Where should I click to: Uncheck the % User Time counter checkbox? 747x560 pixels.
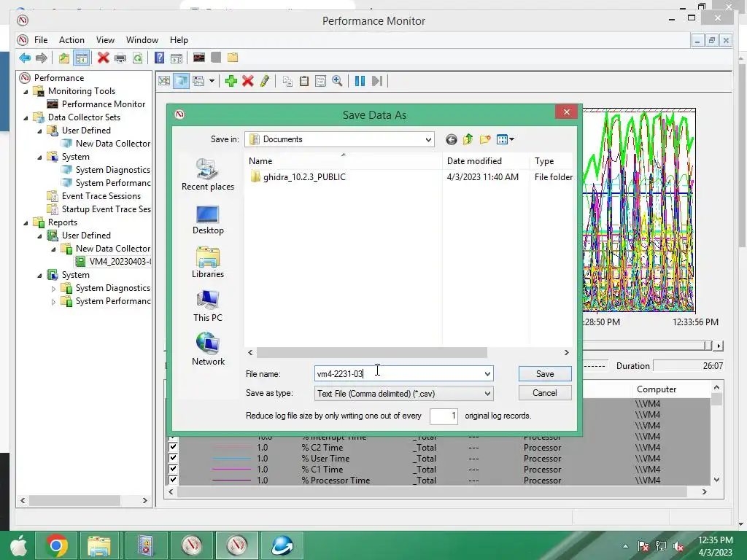[x=173, y=458]
